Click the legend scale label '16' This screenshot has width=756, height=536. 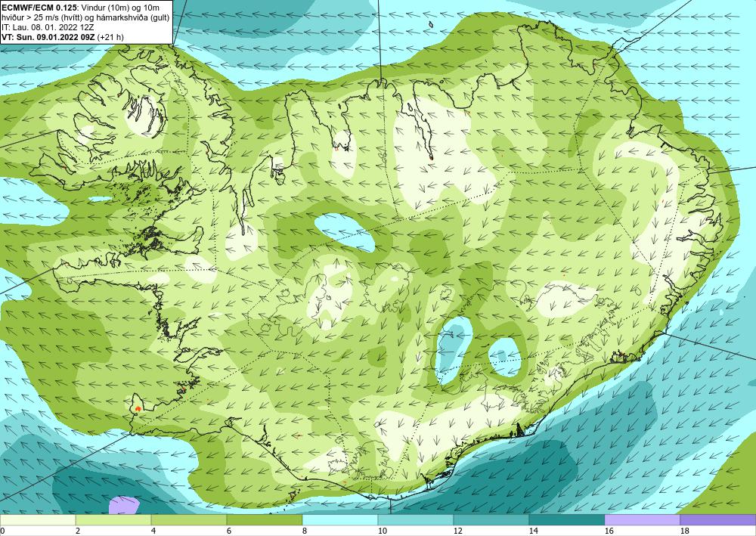(609, 531)
